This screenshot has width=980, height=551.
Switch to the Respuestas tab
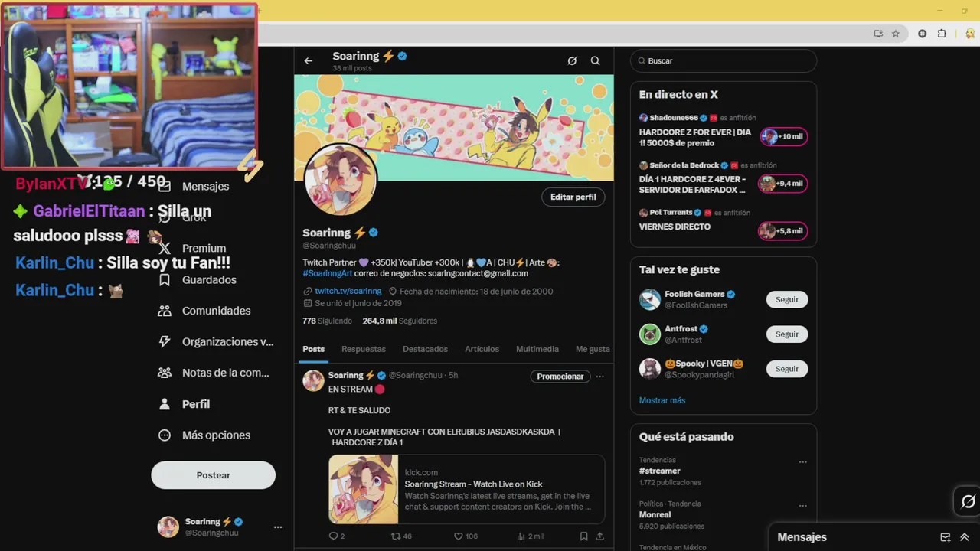tap(364, 349)
